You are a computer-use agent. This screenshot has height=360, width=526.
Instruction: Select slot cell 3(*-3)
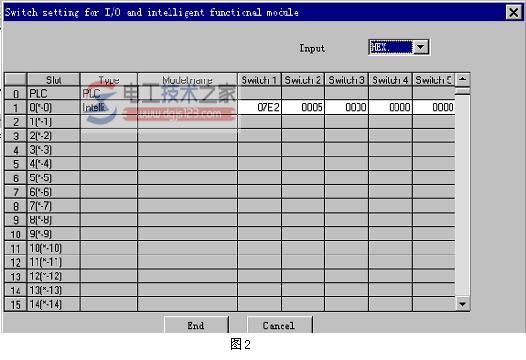(x=53, y=150)
